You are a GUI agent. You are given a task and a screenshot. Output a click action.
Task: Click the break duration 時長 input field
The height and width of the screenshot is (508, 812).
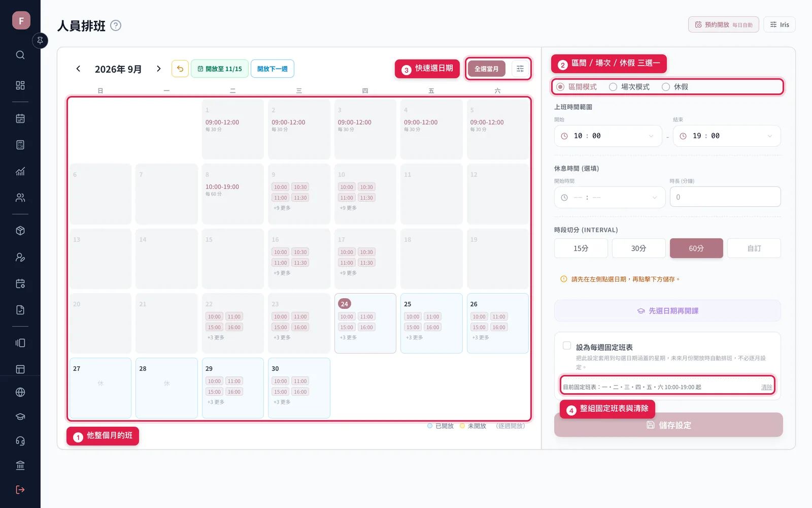725,197
